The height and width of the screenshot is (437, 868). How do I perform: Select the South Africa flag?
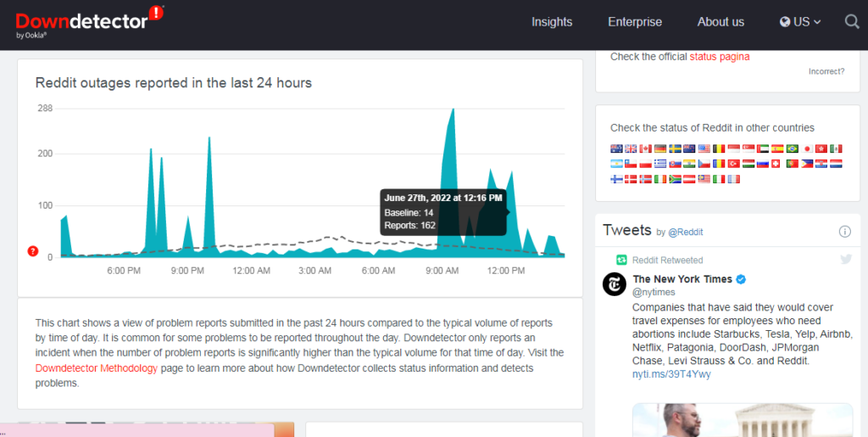676,179
